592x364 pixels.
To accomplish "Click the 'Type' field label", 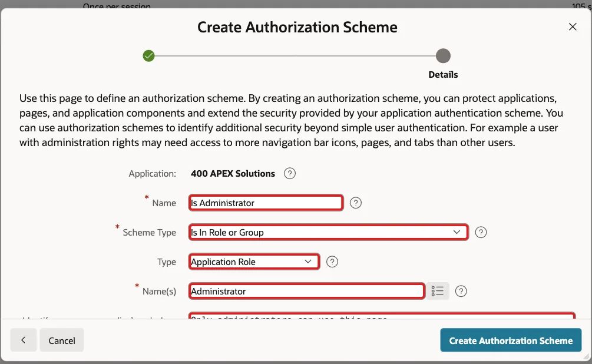I will coord(167,262).
